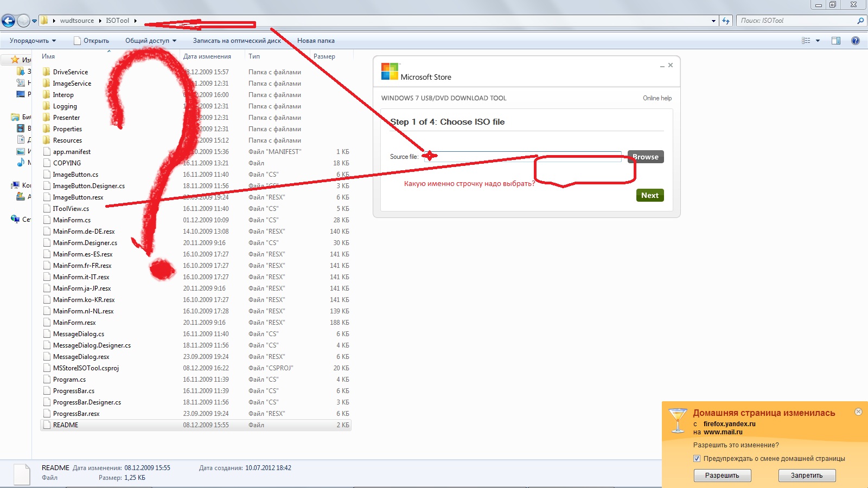The width and height of the screenshot is (868, 488).
Task: Open the Online help link
Action: (x=657, y=98)
